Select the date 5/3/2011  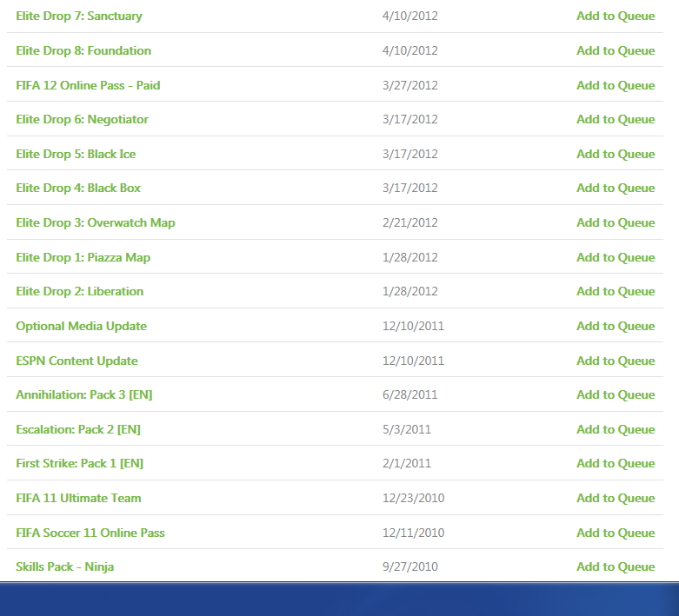click(x=407, y=429)
